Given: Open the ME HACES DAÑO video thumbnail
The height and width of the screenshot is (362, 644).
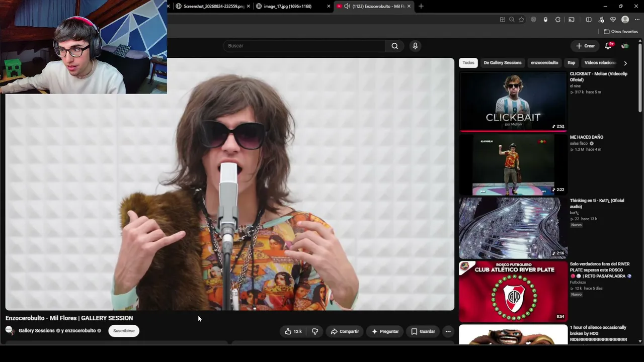Looking at the screenshot, I should click(513, 165).
